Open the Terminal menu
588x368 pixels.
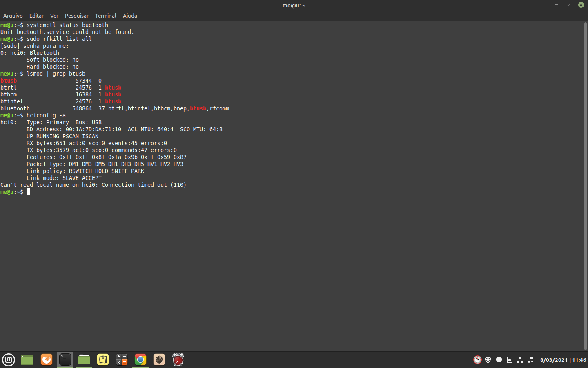point(106,16)
